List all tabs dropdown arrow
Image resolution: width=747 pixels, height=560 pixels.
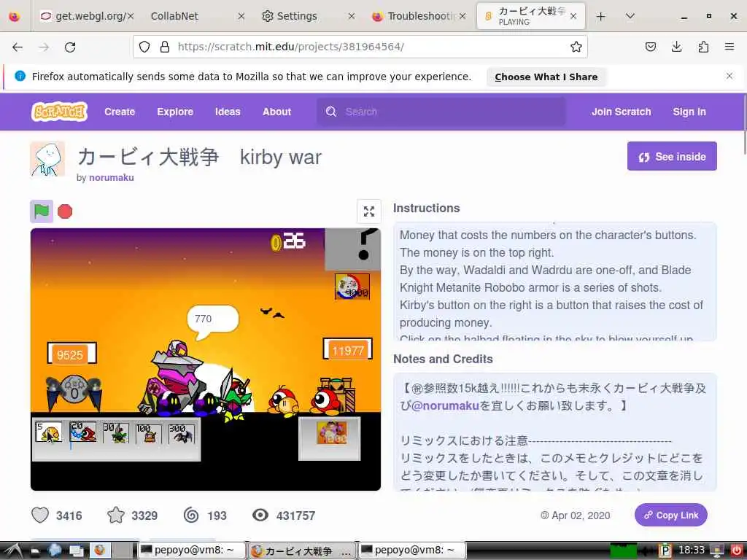pyautogui.click(x=630, y=16)
